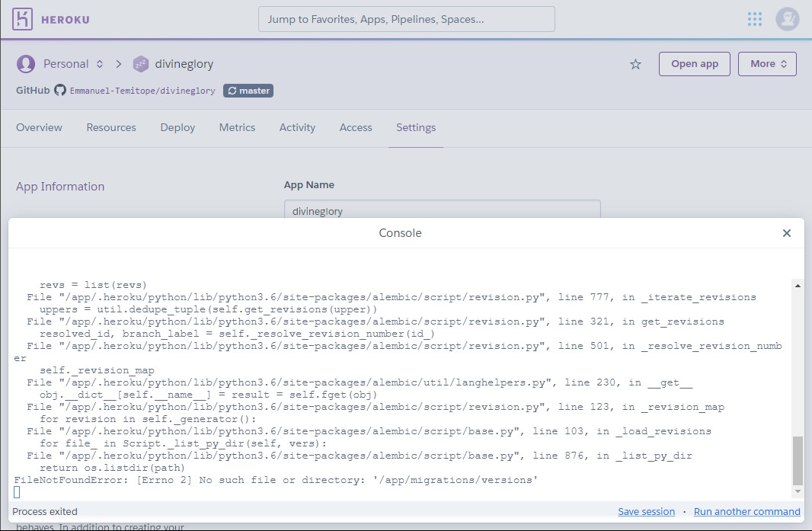
Task: Close the Console window
Action: coord(787,233)
